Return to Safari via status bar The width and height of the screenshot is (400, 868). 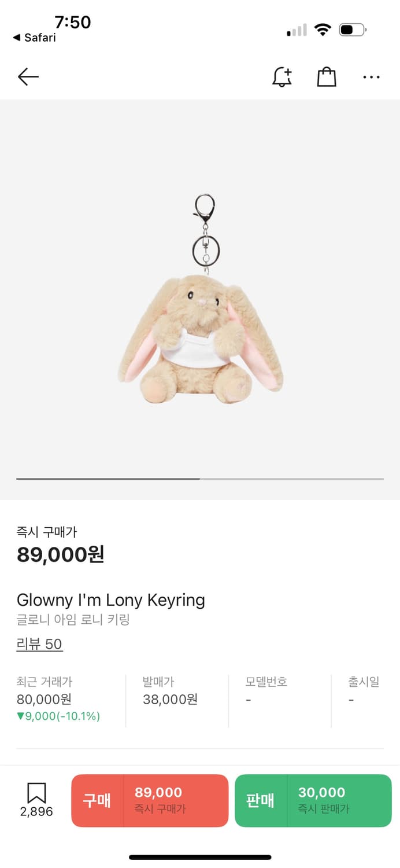click(35, 38)
